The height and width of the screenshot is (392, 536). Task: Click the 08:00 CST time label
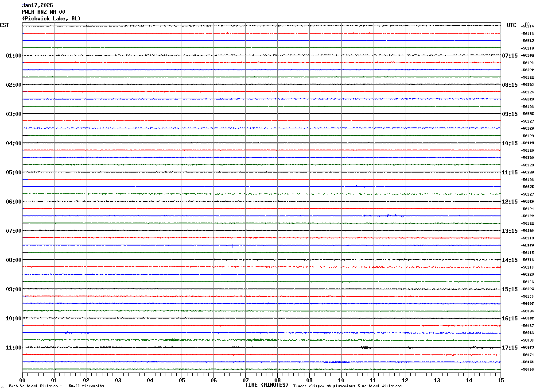pyautogui.click(x=14, y=260)
